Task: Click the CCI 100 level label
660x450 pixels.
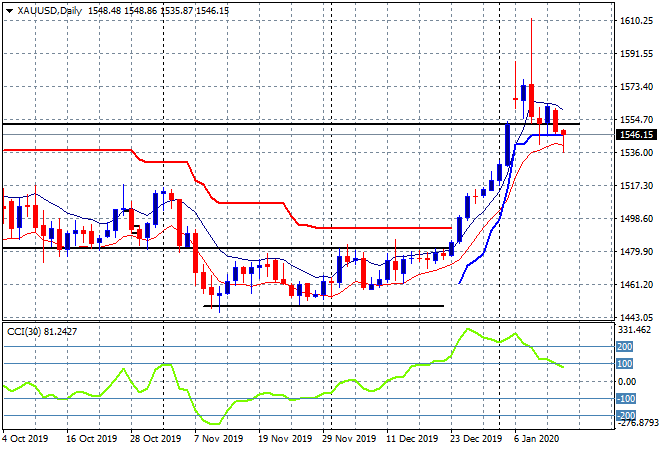Action: click(x=625, y=364)
